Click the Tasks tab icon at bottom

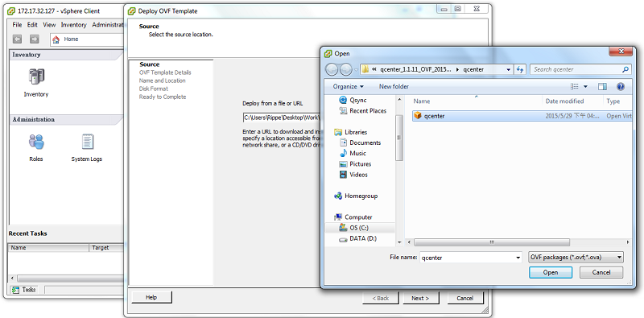[15, 290]
